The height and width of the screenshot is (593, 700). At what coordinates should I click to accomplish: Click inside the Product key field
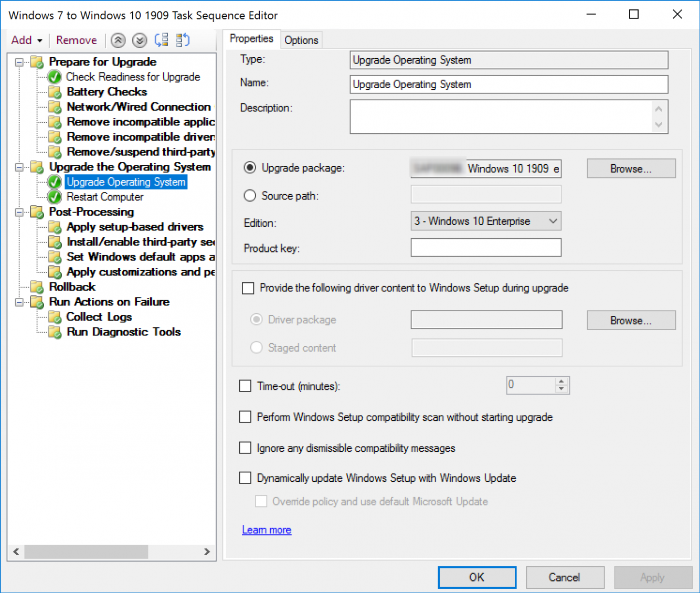coord(485,247)
